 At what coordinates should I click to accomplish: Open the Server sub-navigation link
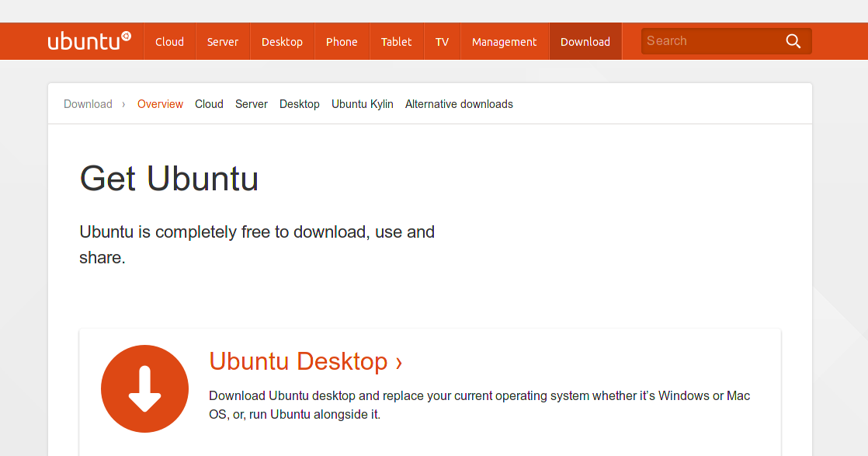(252, 104)
